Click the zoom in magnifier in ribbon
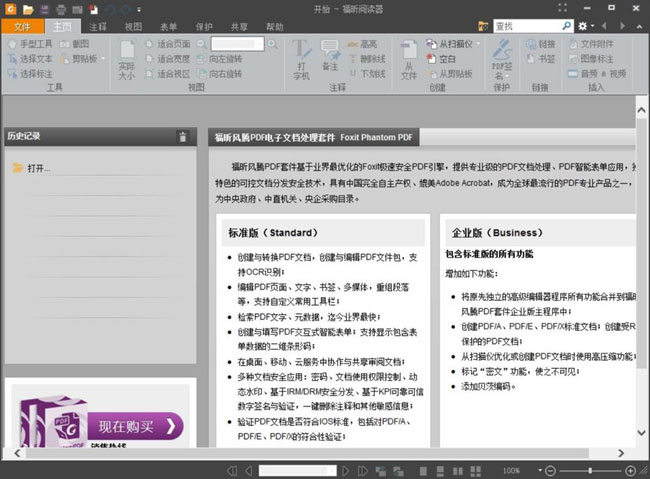This screenshot has height=479, width=650. [273, 44]
